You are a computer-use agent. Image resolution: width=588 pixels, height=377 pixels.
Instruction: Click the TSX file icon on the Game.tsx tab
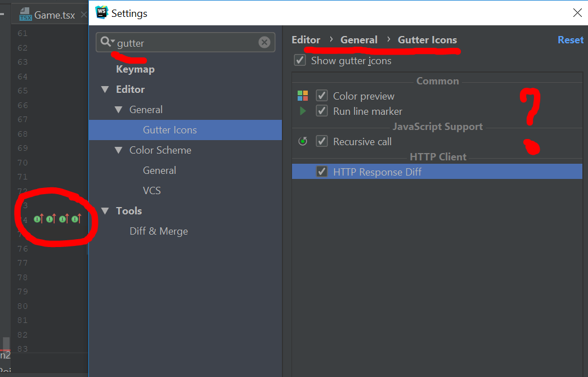pos(25,14)
